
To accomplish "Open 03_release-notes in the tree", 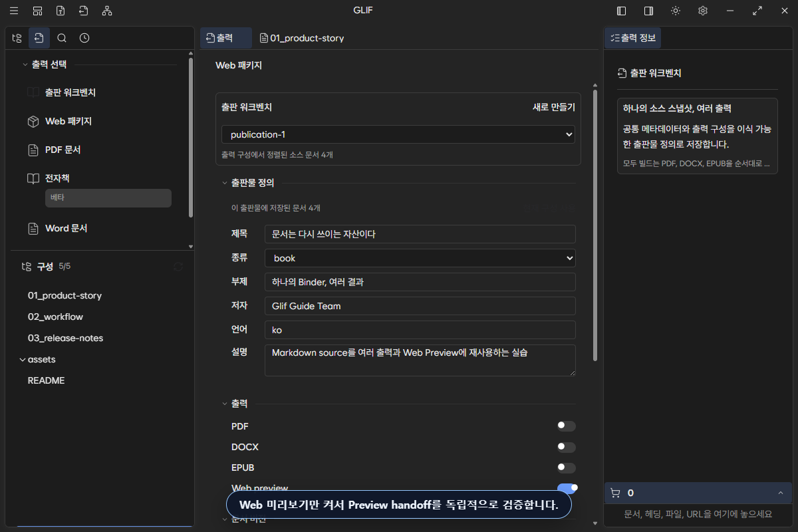I will pos(65,338).
